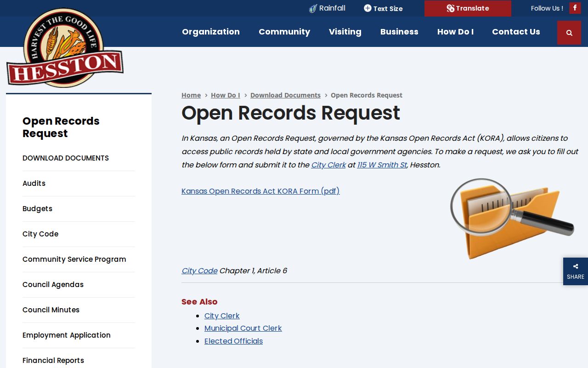Open Council Agendas in the sidebar
Screen dimensions: 588x368
coord(53,284)
